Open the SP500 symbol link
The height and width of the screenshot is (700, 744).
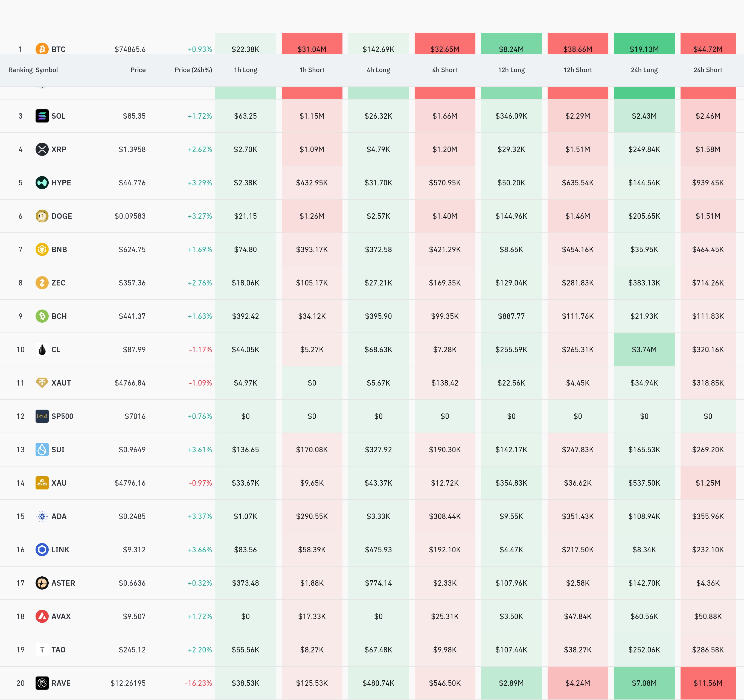[x=62, y=416]
